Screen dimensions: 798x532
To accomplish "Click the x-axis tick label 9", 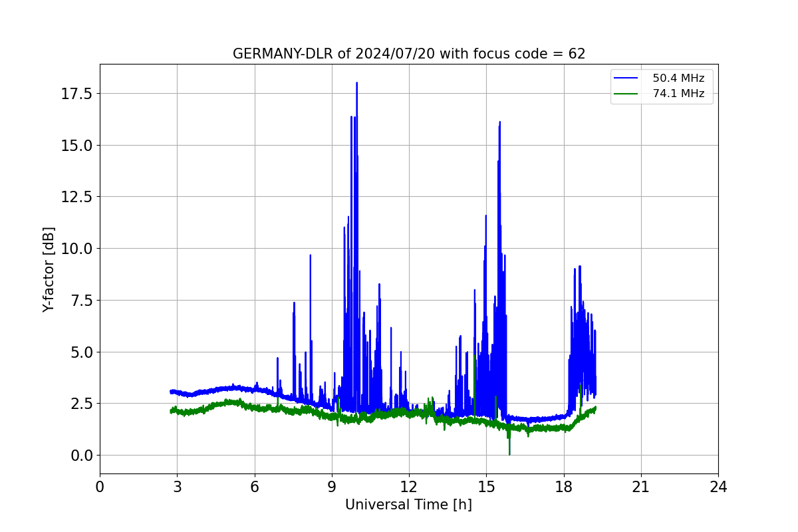I will click(x=332, y=487).
